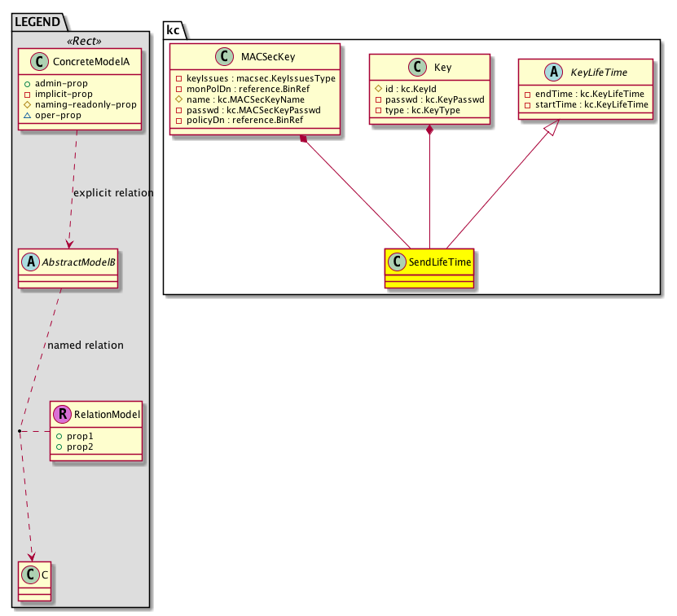Click the Key class circle icon
677x616 pixels.
(x=413, y=68)
